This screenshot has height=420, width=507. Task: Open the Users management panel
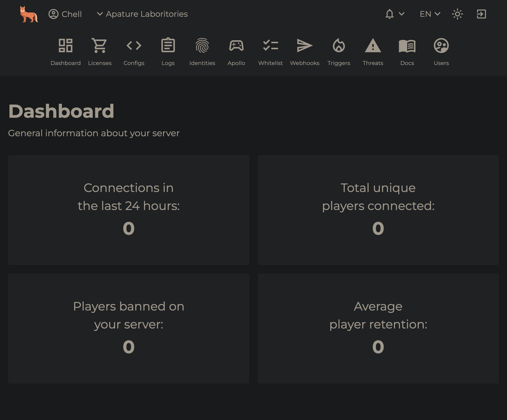click(441, 50)
